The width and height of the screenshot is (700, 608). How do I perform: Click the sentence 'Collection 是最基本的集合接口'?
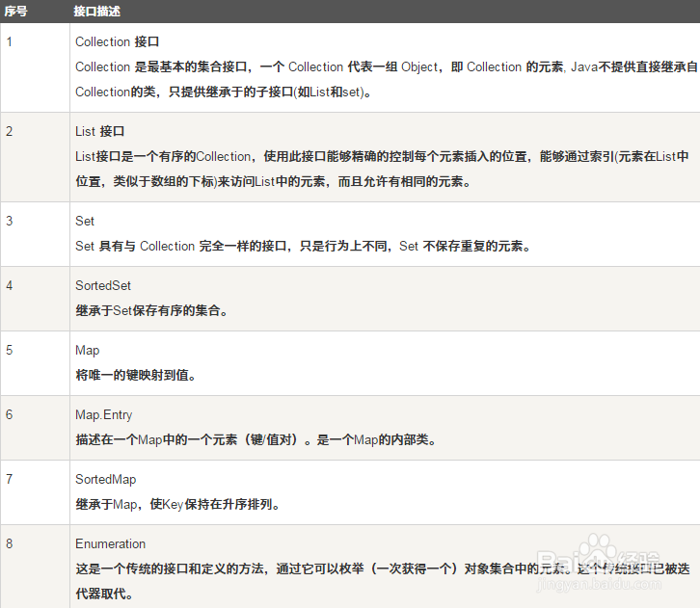point(161,66)
